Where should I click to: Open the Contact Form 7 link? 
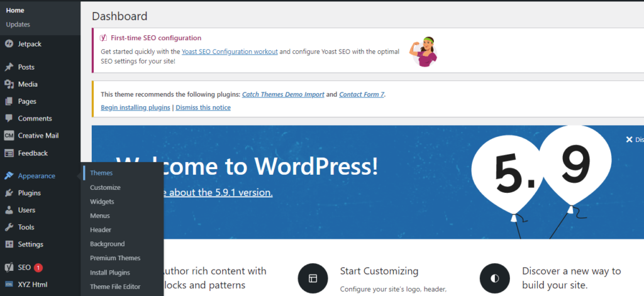coord(362,94)
